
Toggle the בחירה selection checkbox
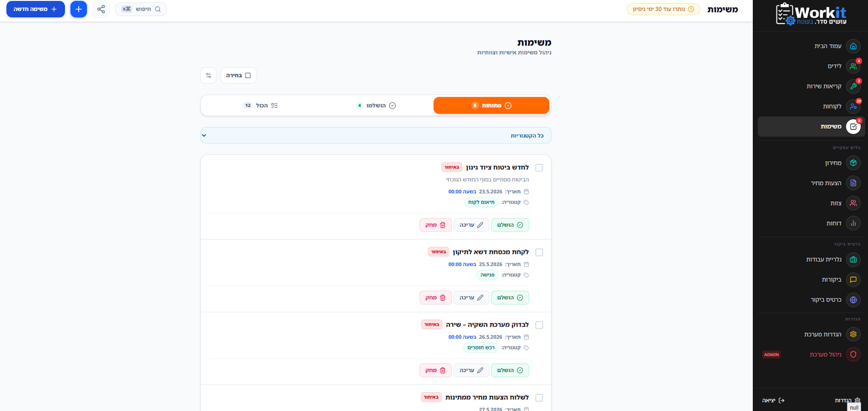[x=248, y=75]
